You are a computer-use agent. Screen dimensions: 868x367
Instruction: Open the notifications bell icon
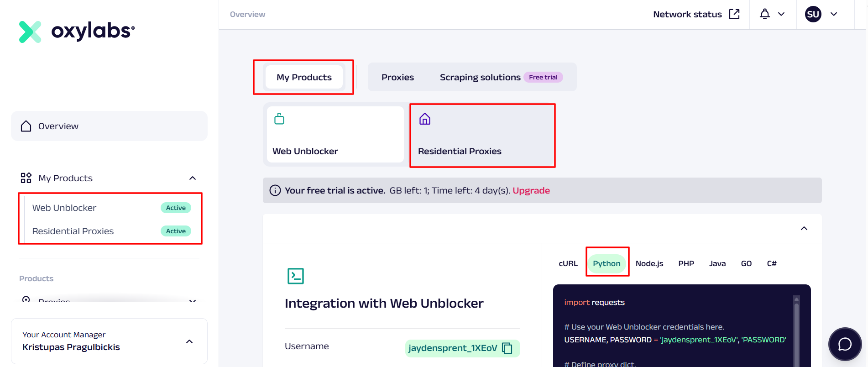[x=765, y=14]
